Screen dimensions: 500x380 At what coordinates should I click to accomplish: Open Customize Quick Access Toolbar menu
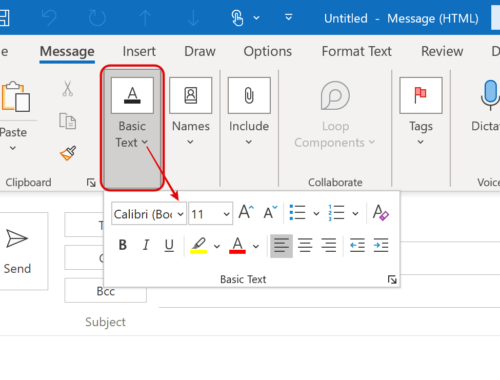click(289, 17)
